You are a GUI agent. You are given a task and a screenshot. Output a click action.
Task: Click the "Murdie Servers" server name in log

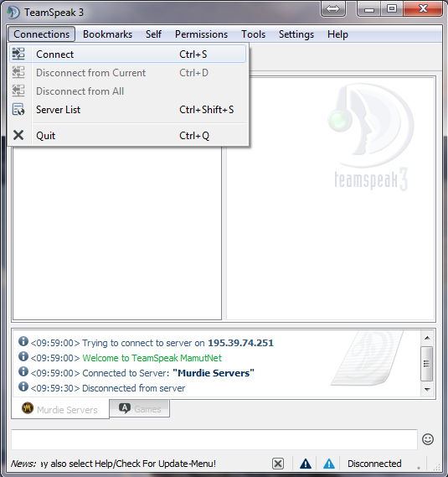pyautogui.click(x=213, y=373)
